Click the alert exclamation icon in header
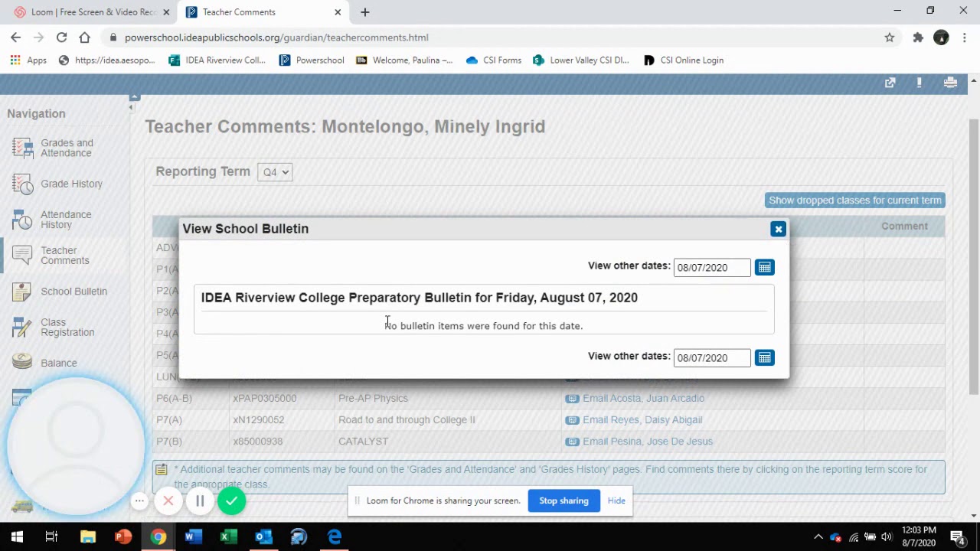Viewport: 980px width, 551px height. (919, 83)
